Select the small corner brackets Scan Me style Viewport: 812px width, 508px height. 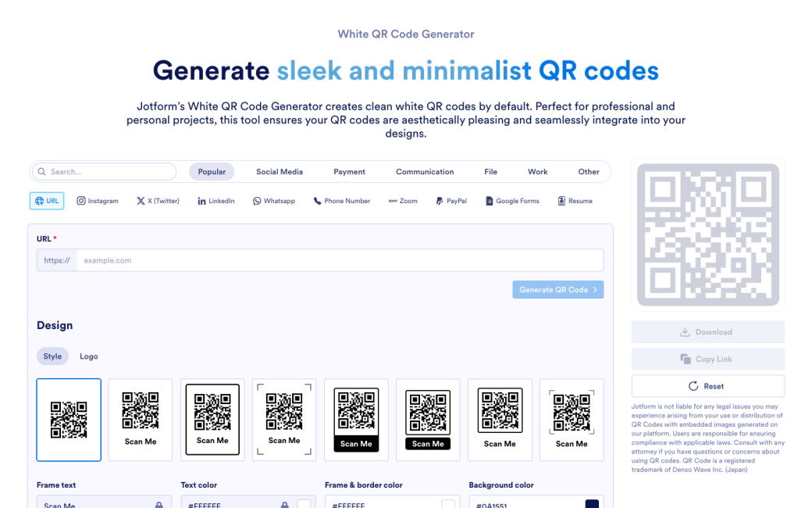click(572, 420)
